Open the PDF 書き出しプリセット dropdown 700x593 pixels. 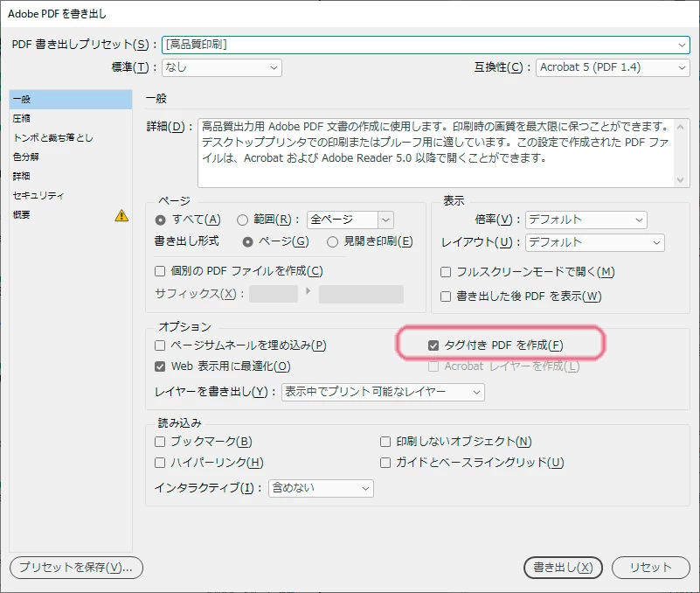426,45
